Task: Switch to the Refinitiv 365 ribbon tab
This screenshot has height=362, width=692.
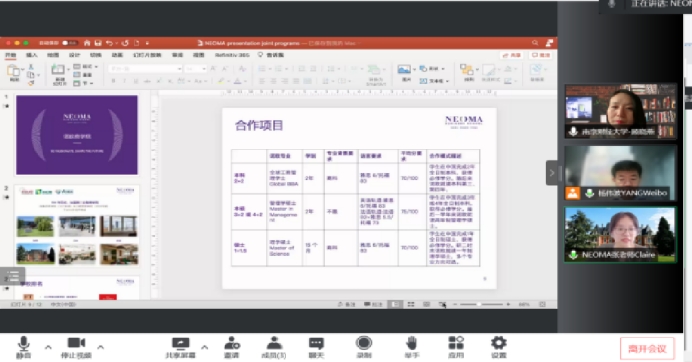Action: [232, 55]
